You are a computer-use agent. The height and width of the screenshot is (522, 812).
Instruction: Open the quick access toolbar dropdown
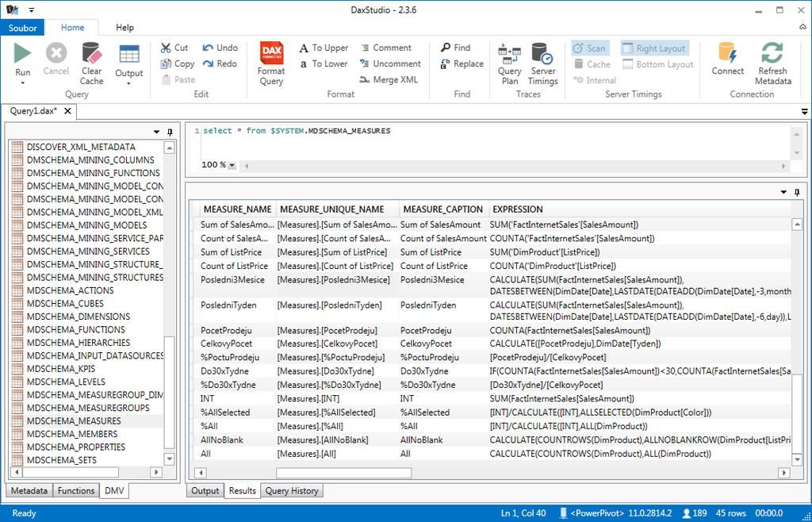tap(32, 10)
